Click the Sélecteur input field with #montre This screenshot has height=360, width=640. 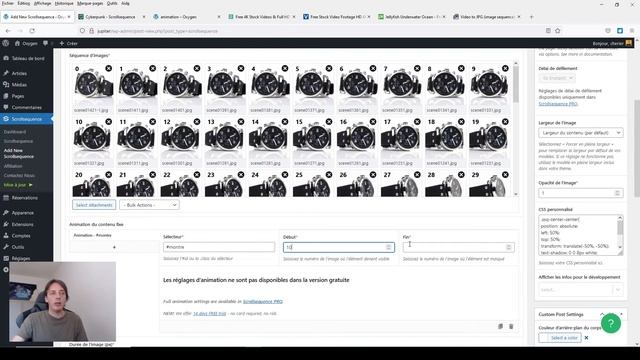click(x=219, y=247)
